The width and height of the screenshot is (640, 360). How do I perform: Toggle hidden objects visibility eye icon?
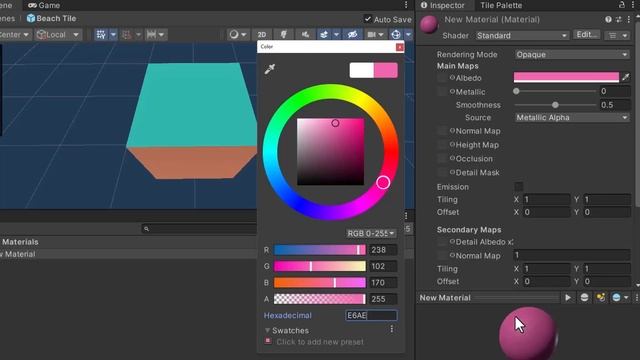352,35
